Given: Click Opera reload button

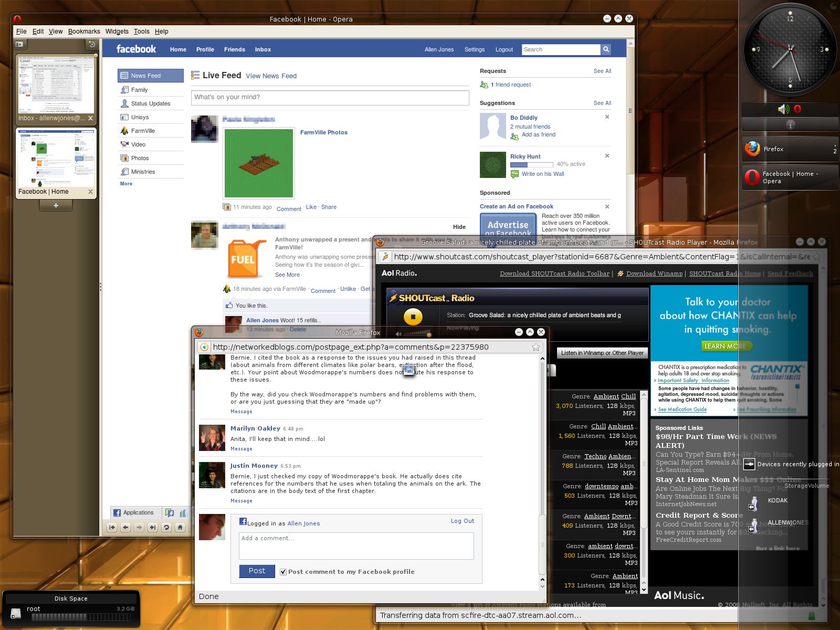Looking at the screenshot, I should click(x=166, y=528).
